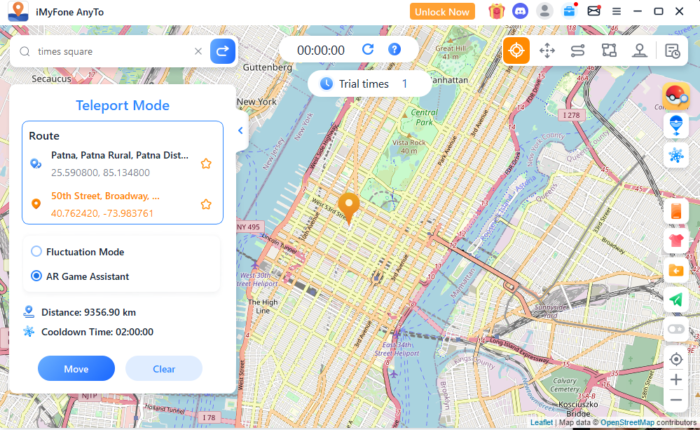
Task: Open the snowflake cooldown timer tool
Action: point(676,155)
